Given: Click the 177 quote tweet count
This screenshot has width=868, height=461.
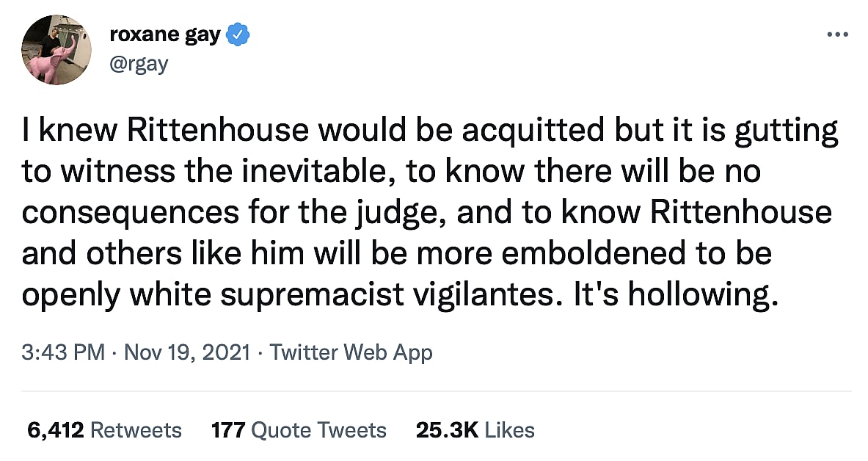Looking at the screenshot, I should pos(228,429).
